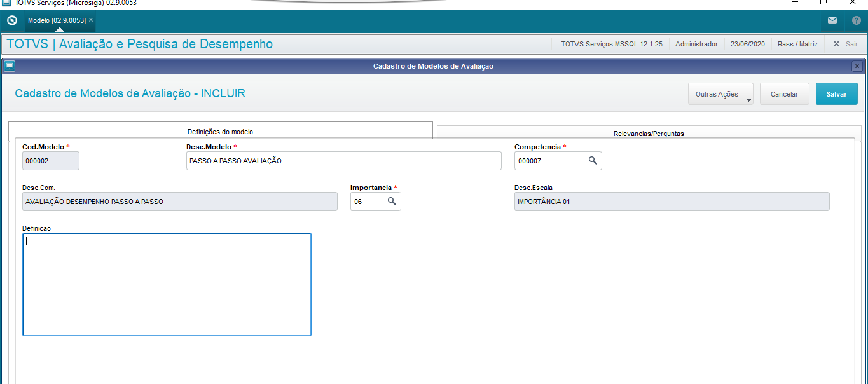This screenshot has width=868, height=384.
Task: Click the TOTVS Serviços MSSQL 12.1.25 label
Action: click(x=612, y=44)
